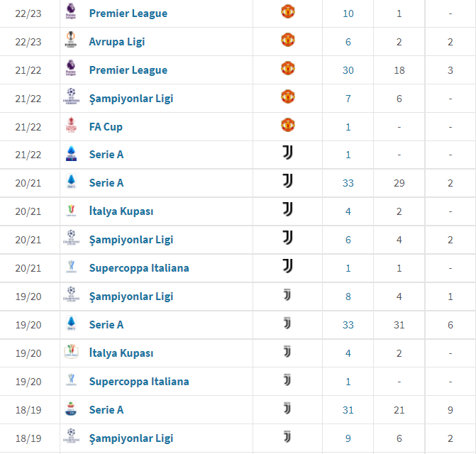
Task: Click the 30 appearances number for 21/22 Premier League
Action: tap(348, 70)
